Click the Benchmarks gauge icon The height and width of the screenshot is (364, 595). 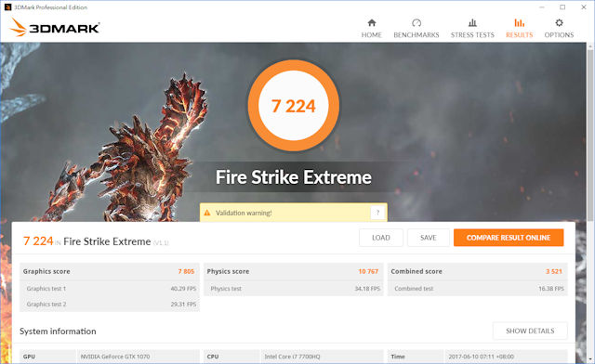tap(416, 22)
